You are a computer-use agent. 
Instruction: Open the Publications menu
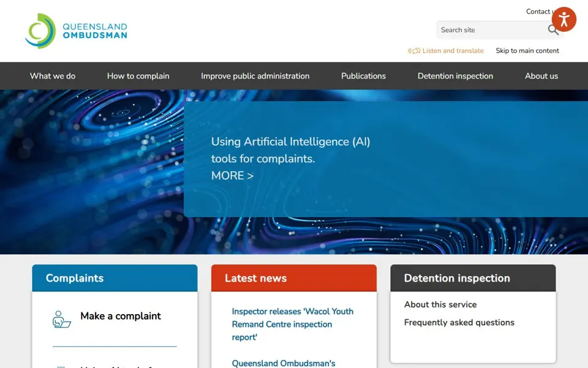click(363, 76)
